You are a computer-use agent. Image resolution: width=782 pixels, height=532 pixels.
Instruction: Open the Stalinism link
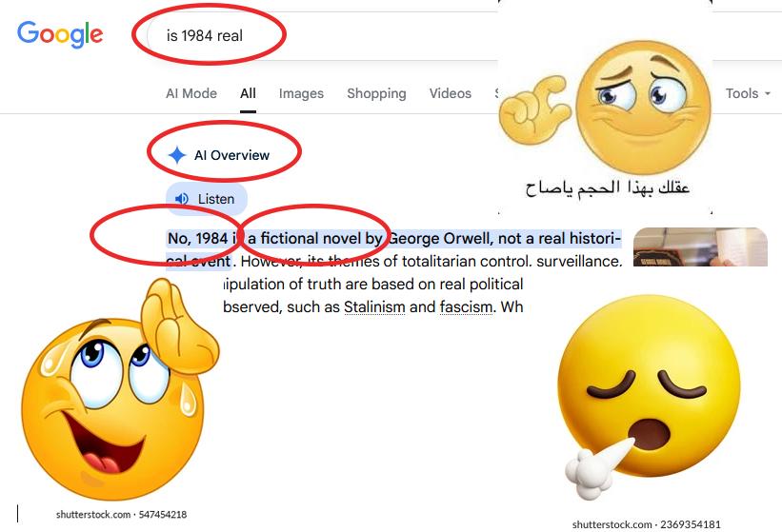click(374, 306)
